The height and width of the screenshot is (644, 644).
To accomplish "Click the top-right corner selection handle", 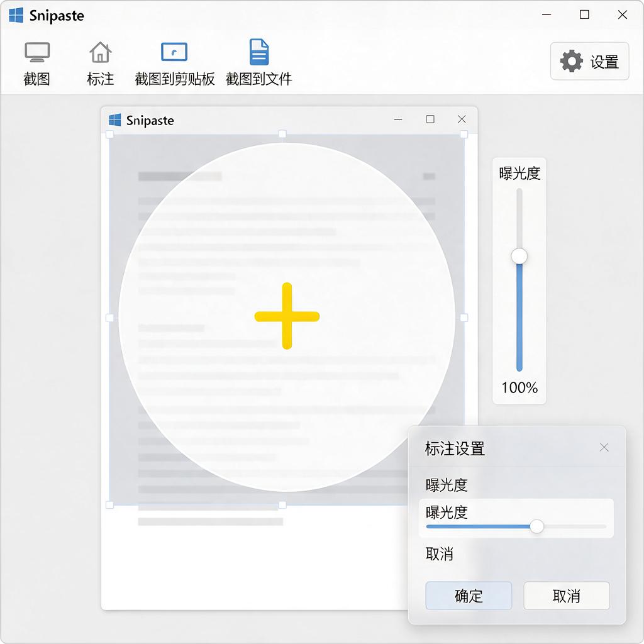I will (x=464, y=134).
